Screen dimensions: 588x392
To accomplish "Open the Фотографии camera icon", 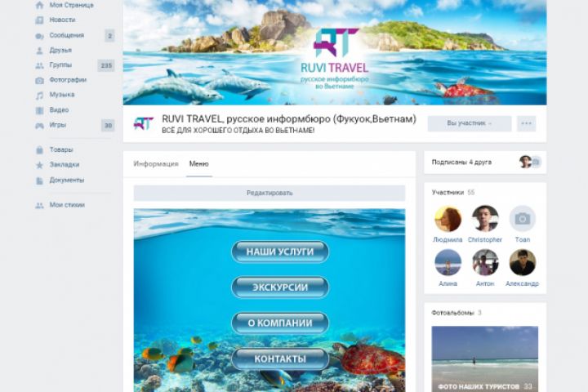I will [39, 80].
